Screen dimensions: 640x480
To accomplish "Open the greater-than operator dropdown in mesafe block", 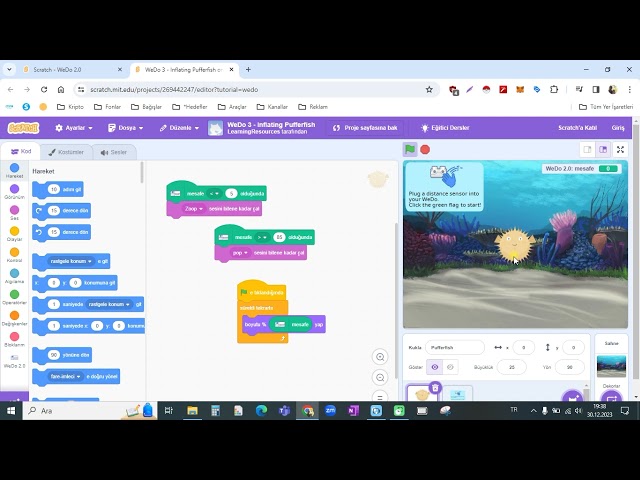I will [x=262, y=237].
